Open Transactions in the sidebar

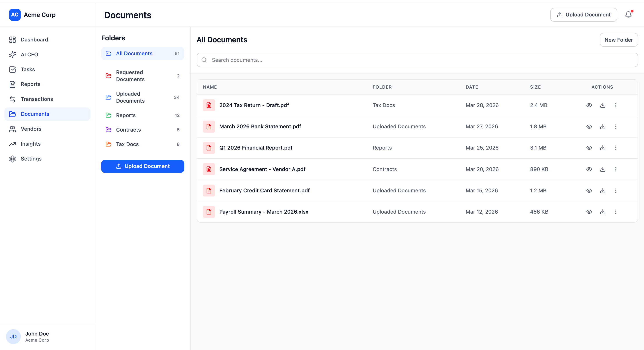tap(47, 99)
